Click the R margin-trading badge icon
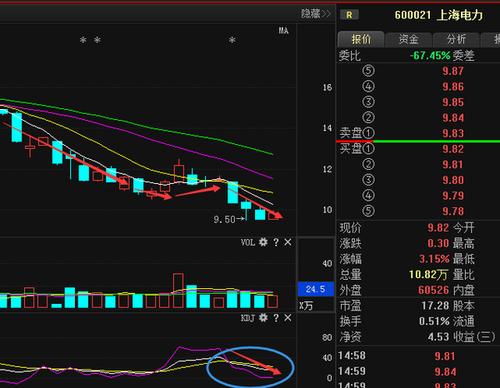 pos(349,15)
